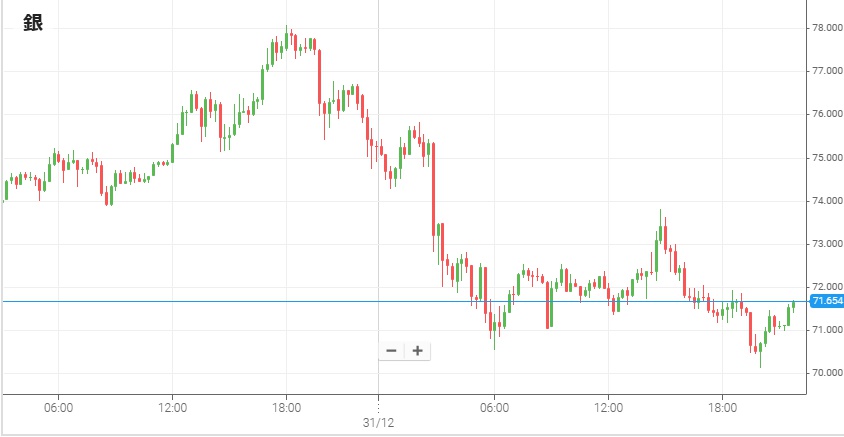This screenshot has width=844, height=437.
Task: Click the 75.000 price axis label
Action: (x=826, y=158)
